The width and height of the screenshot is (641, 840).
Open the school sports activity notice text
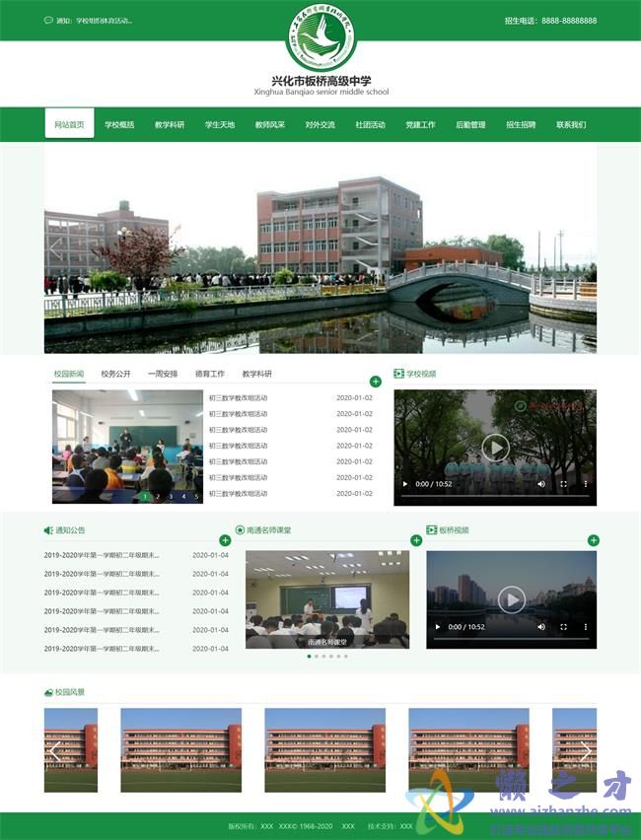[x=104, y=21]
